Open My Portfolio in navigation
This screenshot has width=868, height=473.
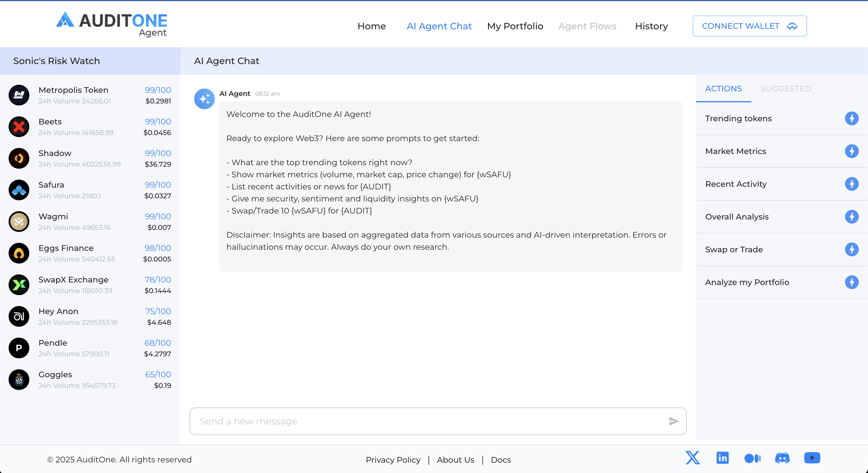tap(515, 26)
